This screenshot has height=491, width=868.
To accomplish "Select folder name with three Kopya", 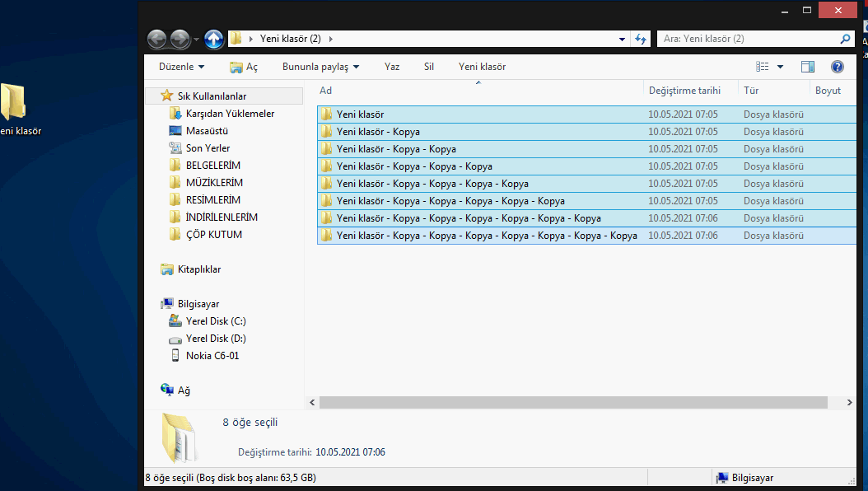I will [x=414, y=166].
